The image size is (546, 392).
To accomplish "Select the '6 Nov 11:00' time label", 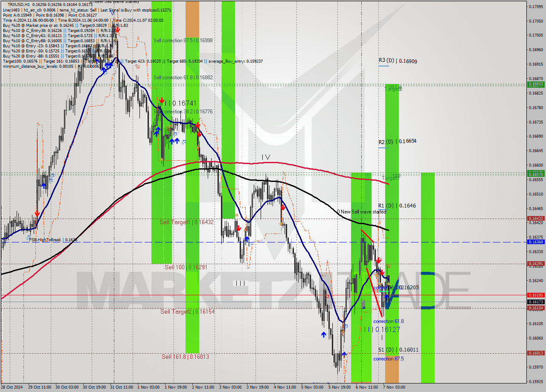I will point(366,387).
